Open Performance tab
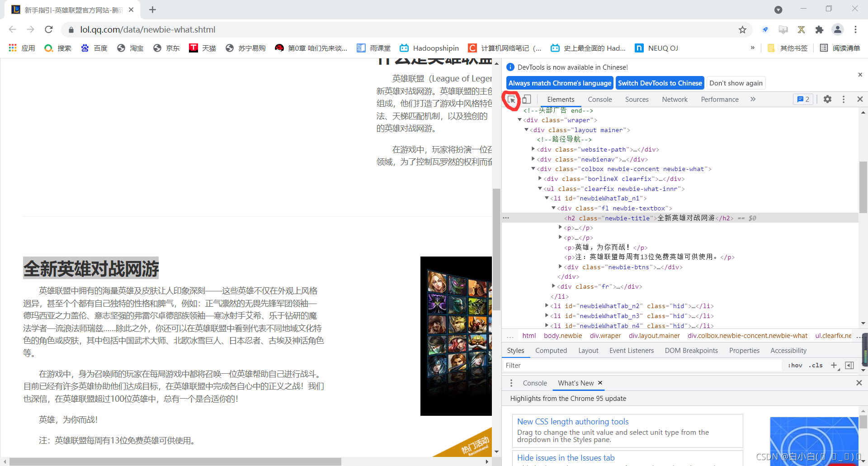The image size is (868, 466). (720, 99)
